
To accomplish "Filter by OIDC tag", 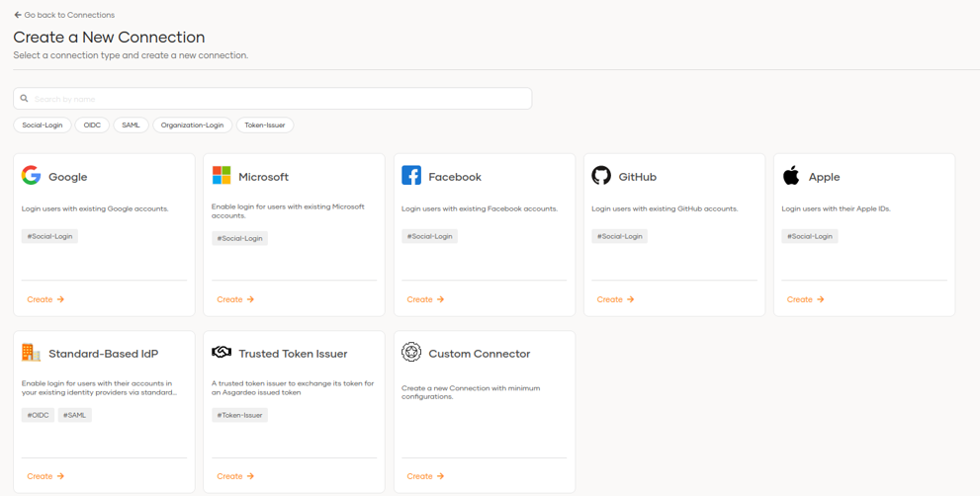I will click(x=92, y=124).
